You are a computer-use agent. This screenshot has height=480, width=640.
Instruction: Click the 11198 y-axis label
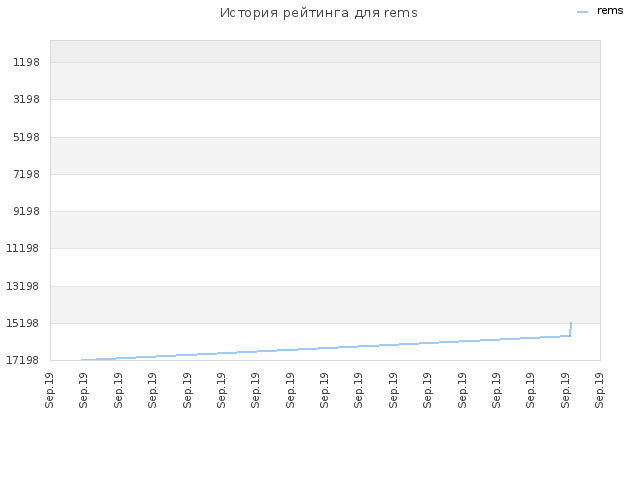(x=23, y=249)
